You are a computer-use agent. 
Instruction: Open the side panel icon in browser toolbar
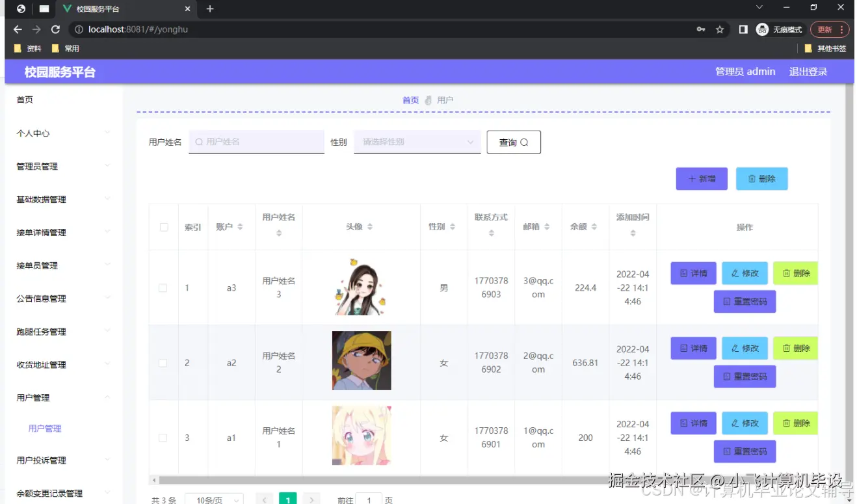743,29
